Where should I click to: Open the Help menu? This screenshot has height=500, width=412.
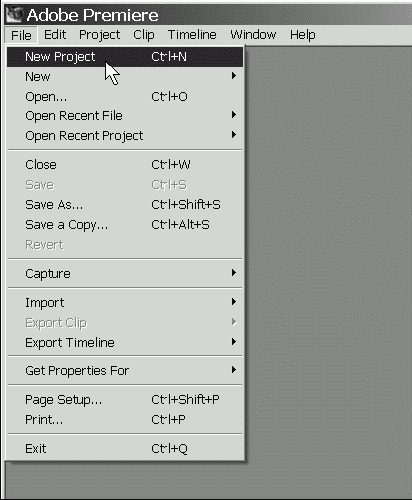(x=303, y=35)
